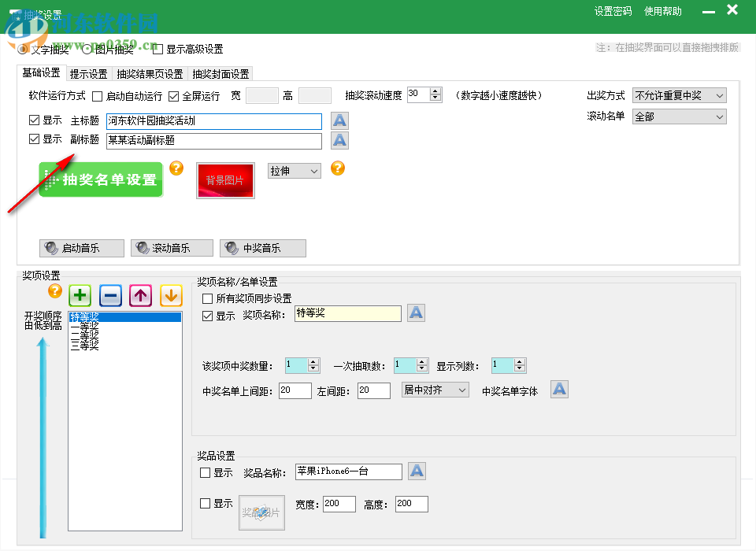Click the yellow down arrow to move prize down

pyautogui.click(x=172, y=295)
